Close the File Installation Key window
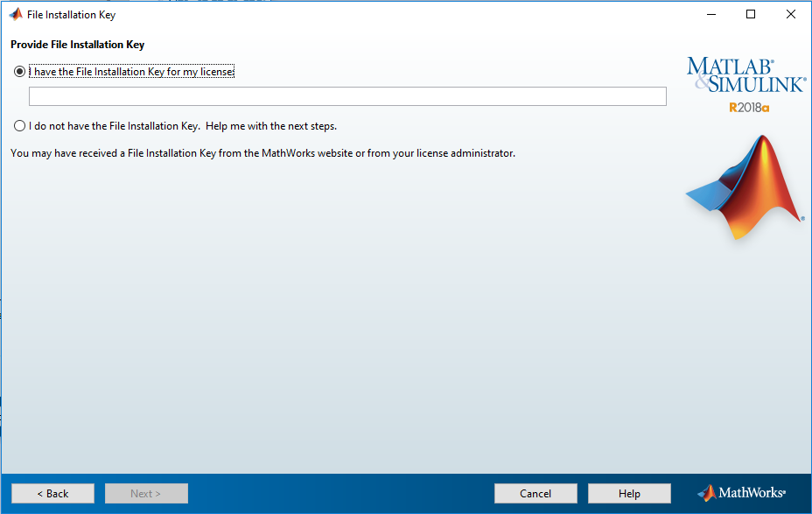This screenshot has height=514, width=812. pyautogui.click(x=790, y=14)
